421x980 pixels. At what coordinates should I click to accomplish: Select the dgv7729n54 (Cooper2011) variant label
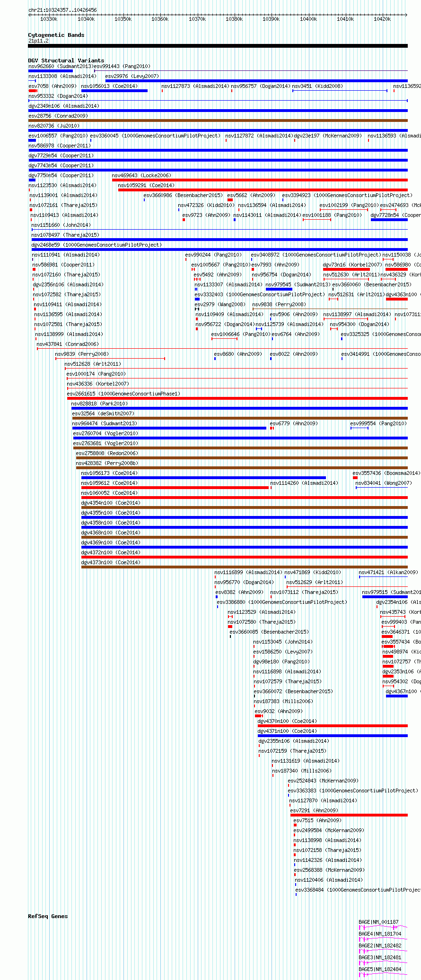point(61,156)
